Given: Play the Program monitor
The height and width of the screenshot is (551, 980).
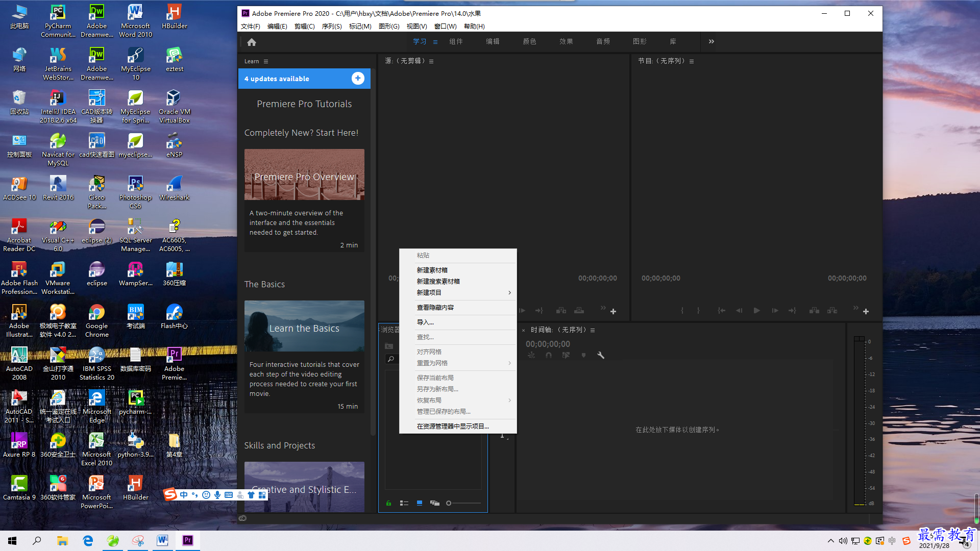Looking at the screenshot, I should coord(756,311).
